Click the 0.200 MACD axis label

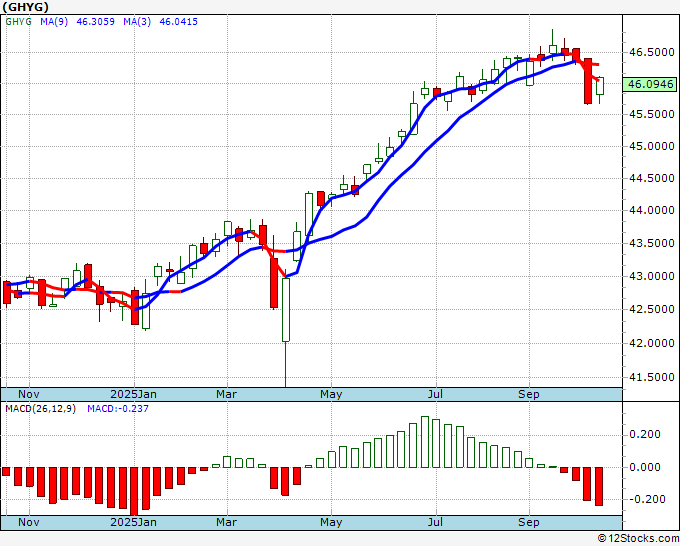click(x=645, y=434)
